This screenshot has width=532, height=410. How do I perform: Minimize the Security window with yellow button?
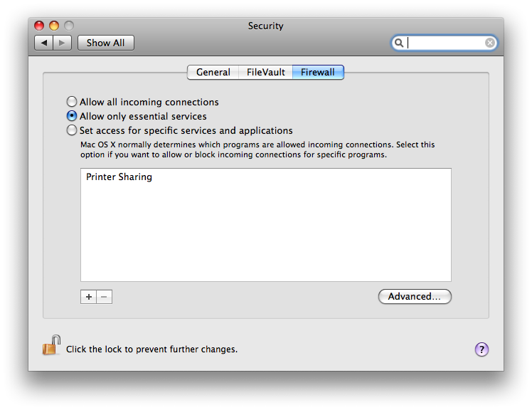(54, 26)
